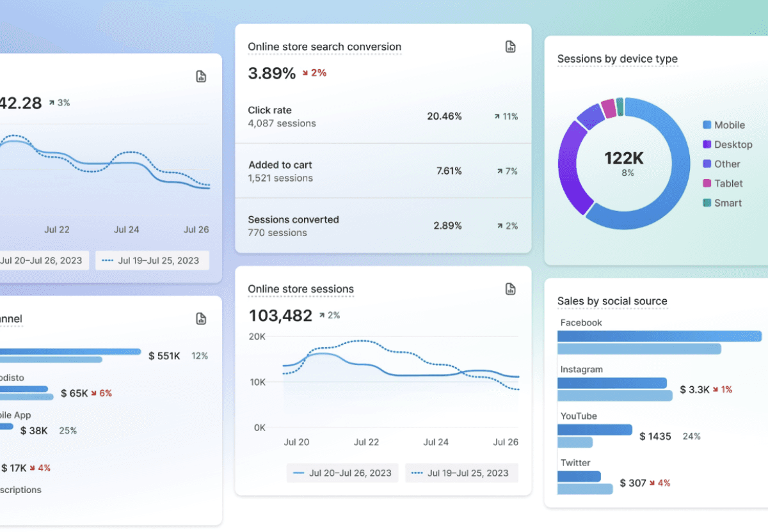
Task: Click the Sessions by device type title
Action: click(617, 59)
